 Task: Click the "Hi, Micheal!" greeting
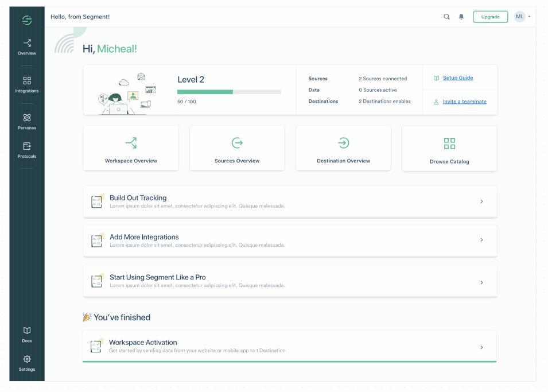[x=110, y=49]
